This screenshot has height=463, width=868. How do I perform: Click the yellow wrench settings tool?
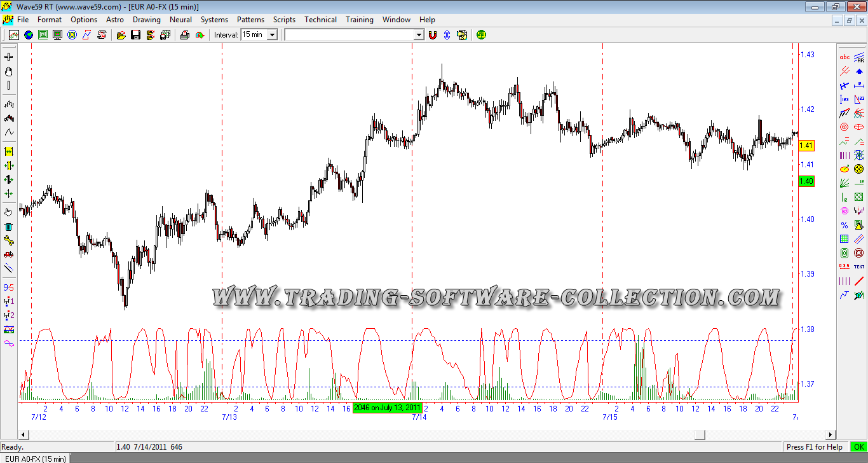[8, 240]
